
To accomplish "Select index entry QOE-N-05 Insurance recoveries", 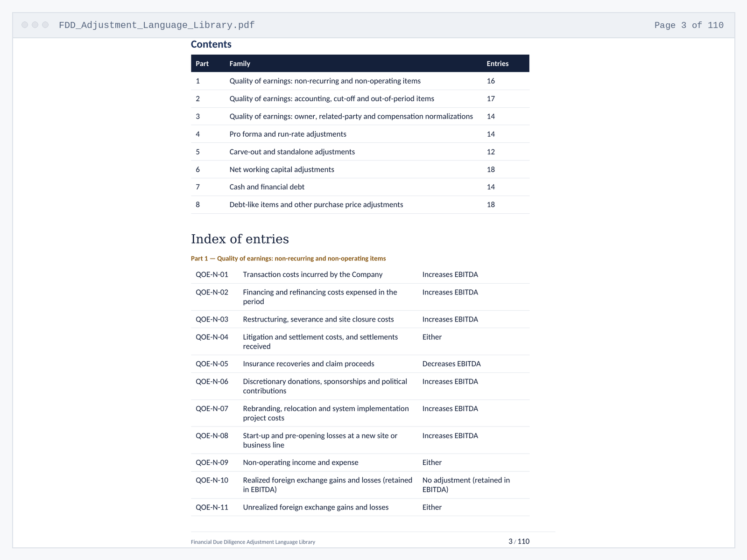I will pyautogui.click(x=360, y=364).
